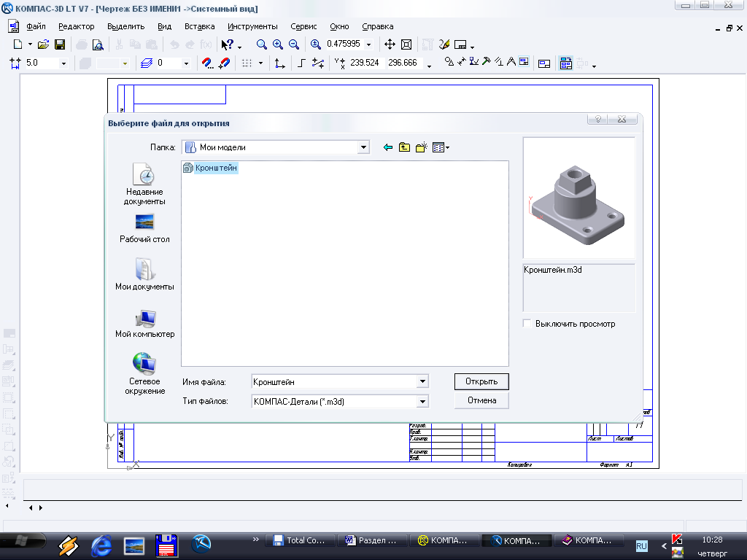Image resolution: width=747 pixels, height=560 pixels.
Task: Click the Save diskette toolbar icon
Action: (x=60, y=44)
